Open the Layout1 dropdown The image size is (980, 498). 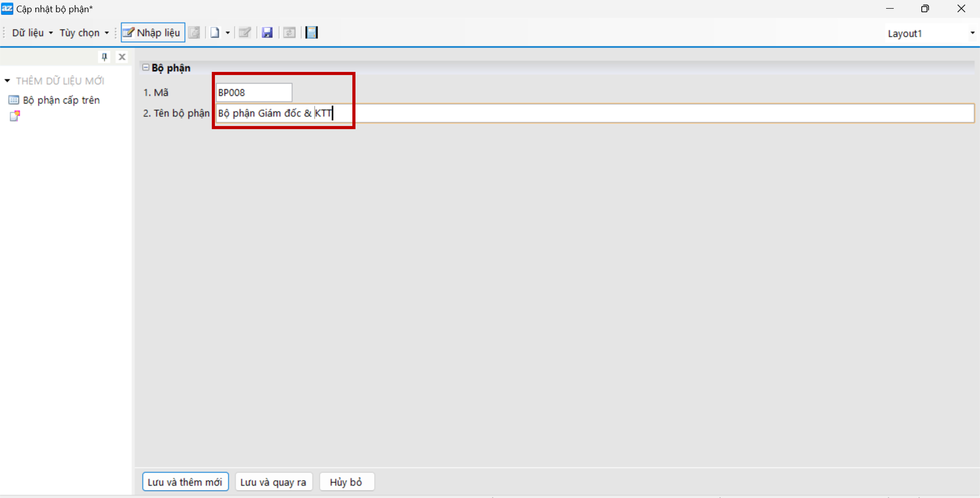972,33
